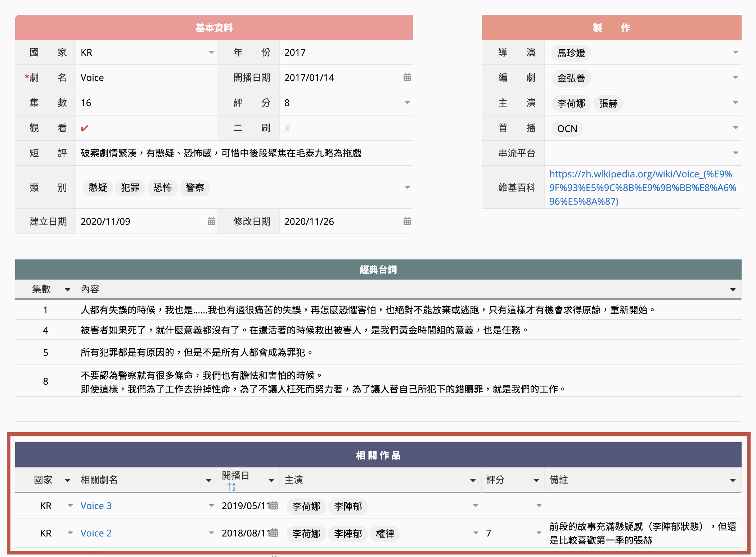The width and height of the screenshot is (756, 557).
Task: Select the episode 5 quote row
Action: pos(378,352)
